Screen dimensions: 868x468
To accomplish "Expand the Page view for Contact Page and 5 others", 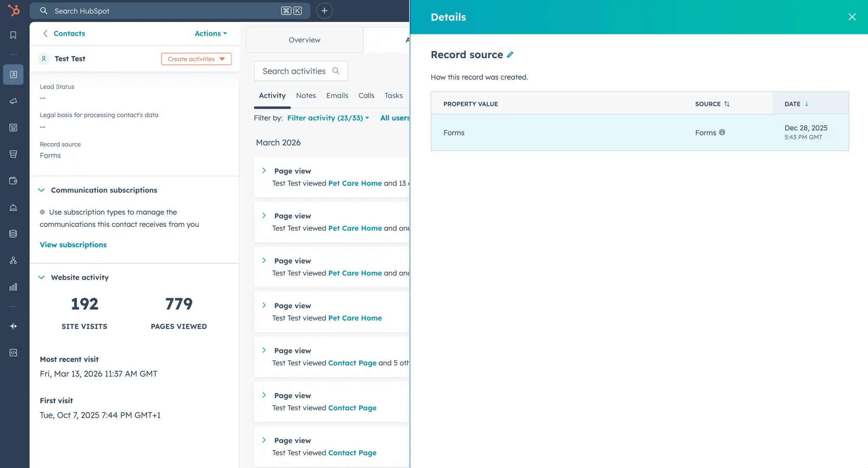I will click(x=264, y=350).
